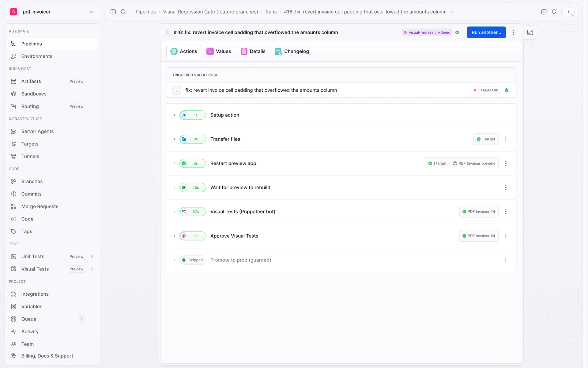This screenshot has width=588, height=368.
Task: Open Wait for preview kebab menu
Action: [506, 187]
